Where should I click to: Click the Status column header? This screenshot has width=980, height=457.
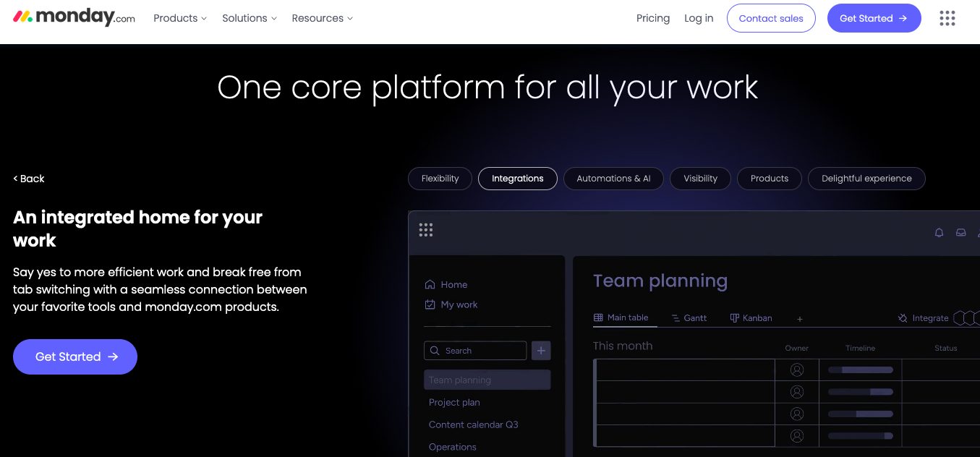tap(946, 349)
